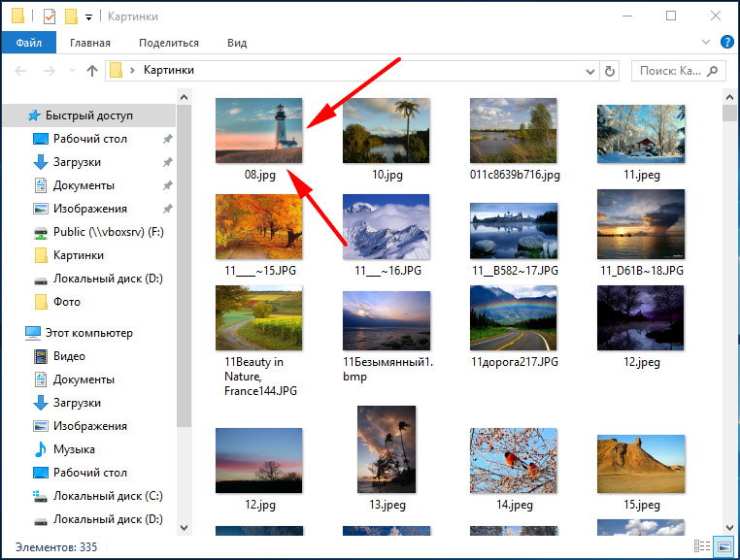Select the 14.jpeg bullfinch thumbnail
Screen dimensions: 740x560
pos(514,460)
